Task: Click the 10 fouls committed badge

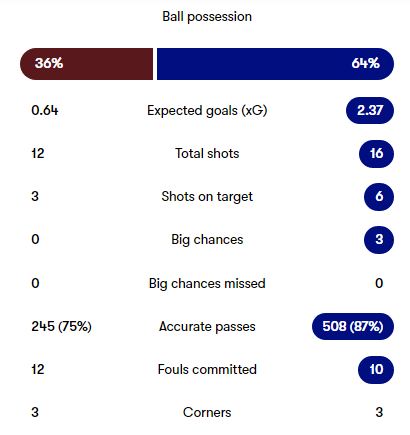Action: pos(376,369)
